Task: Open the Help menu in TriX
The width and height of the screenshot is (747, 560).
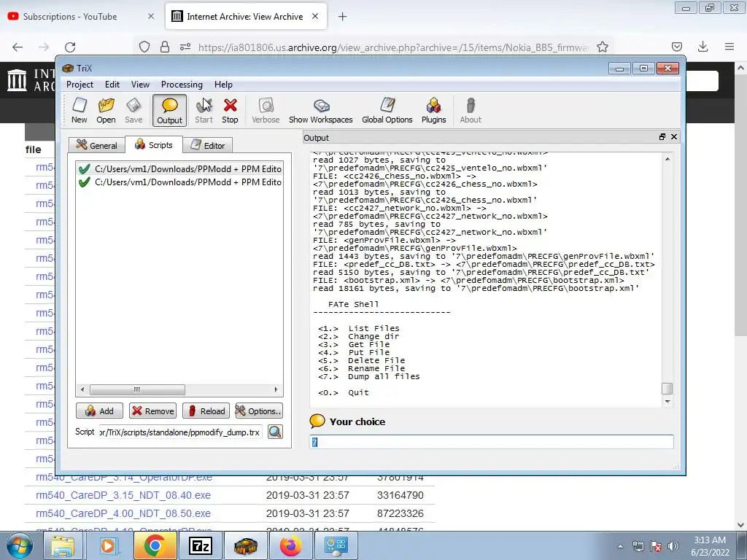Action: [223, 85]
